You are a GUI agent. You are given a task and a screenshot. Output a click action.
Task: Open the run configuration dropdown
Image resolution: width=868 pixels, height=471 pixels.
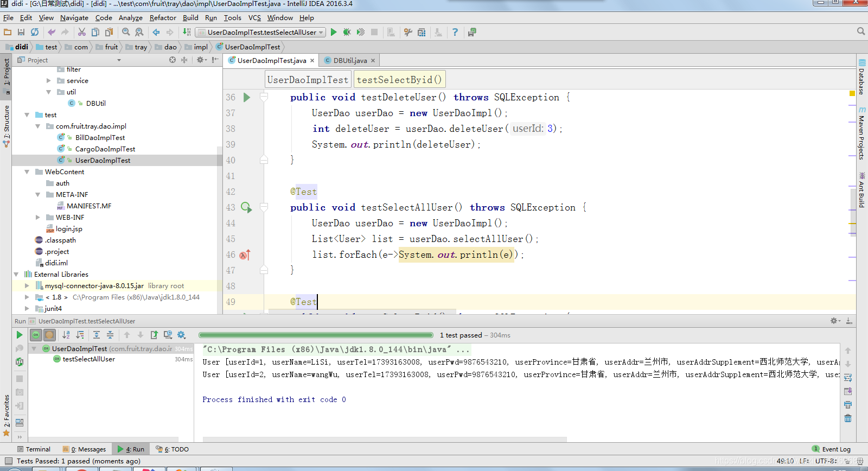click(260, 32)
